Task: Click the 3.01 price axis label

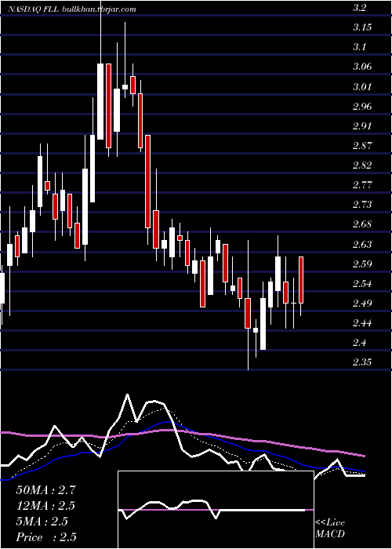Action: (x=362, y=86)
